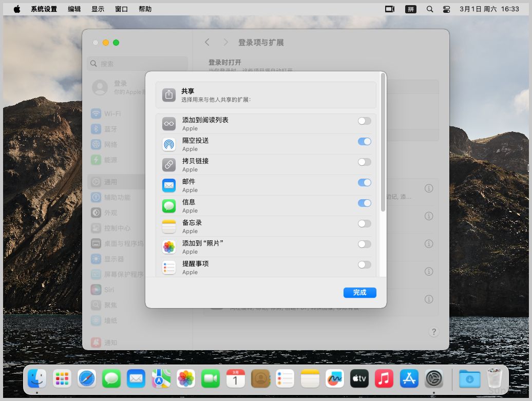Screen dimensions: 532x401
Task: Click the Safari icon in the Dock
Action: [87, 379]
